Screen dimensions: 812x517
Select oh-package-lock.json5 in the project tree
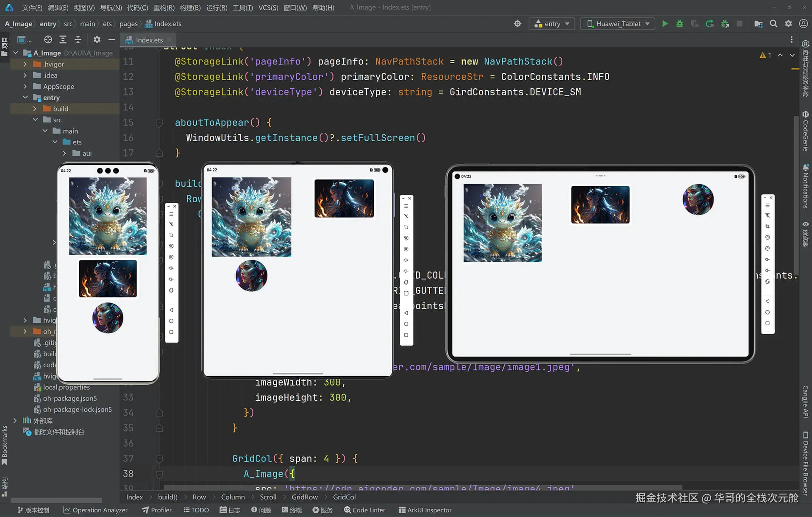[x=77, y=409]
